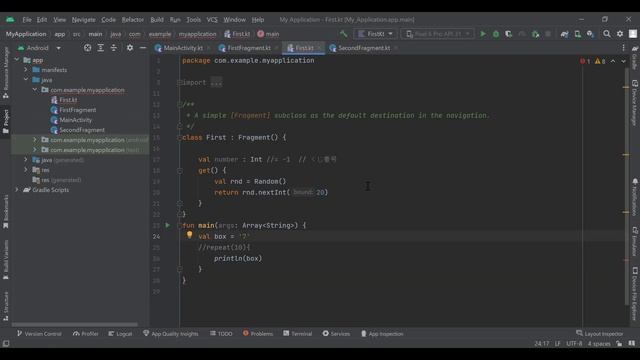Click the Stop red square icon
The width and height of the screenshot is (640, 360).
(x=548, y=34)
